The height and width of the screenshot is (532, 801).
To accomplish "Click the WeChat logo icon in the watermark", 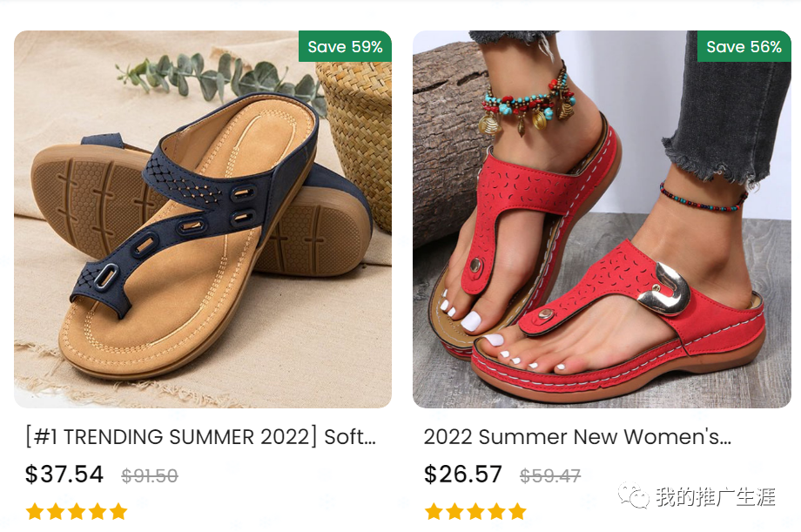I will pos(634,497).
